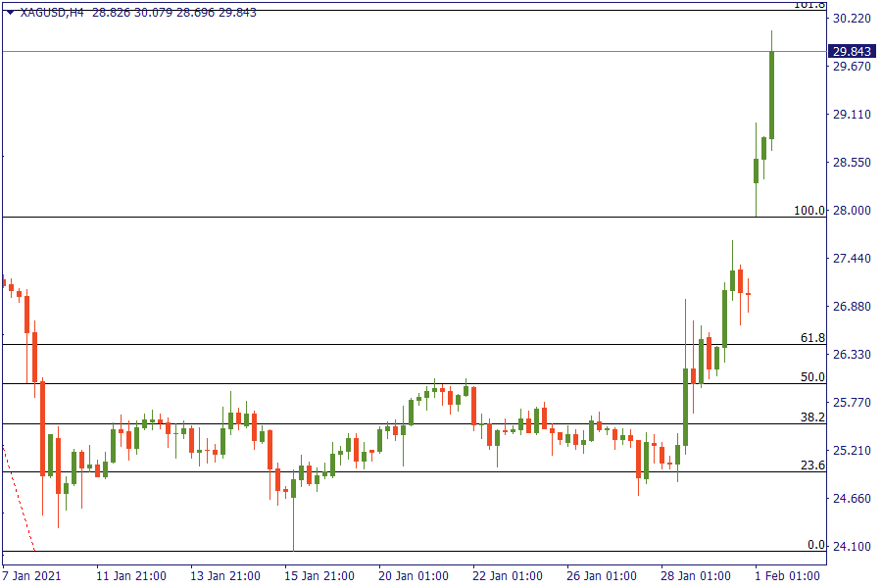Select the 20 Jan 01:00 time label
The width and height of the screenshot is (882, 588).
point(414,575)
